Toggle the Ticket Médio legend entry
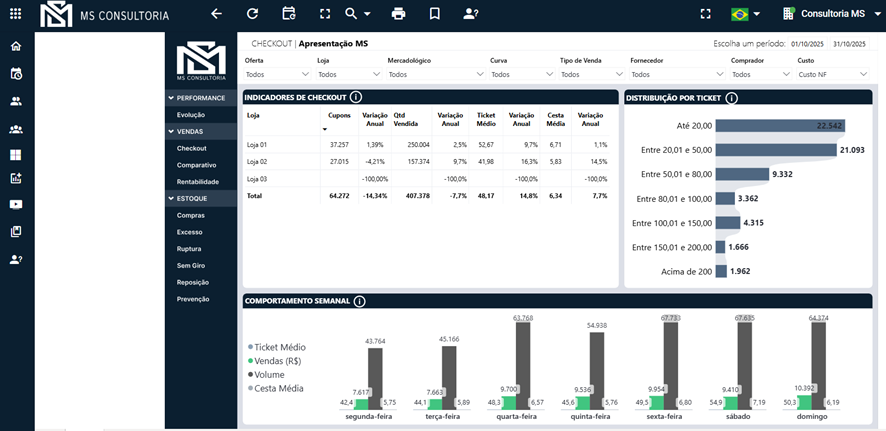The width and height of the screenshot is (886, 431). 279,347
